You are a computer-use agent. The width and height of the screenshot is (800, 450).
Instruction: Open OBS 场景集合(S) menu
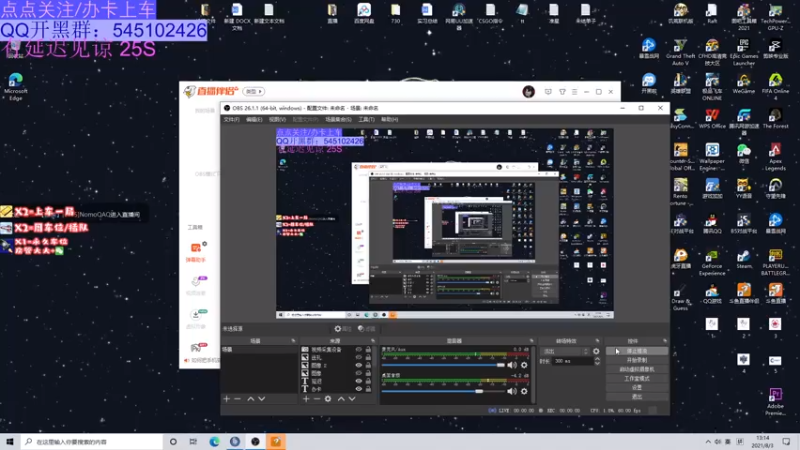338,119
